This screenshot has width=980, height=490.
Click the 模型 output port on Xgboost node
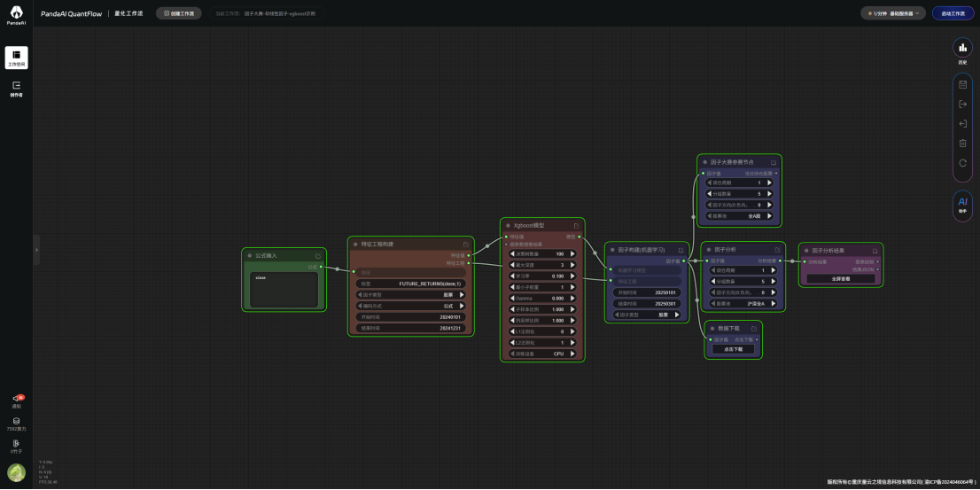pos(579,237)
